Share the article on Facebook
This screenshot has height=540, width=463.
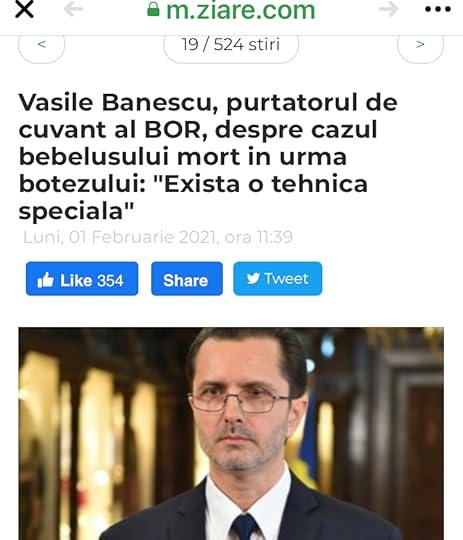187,279
